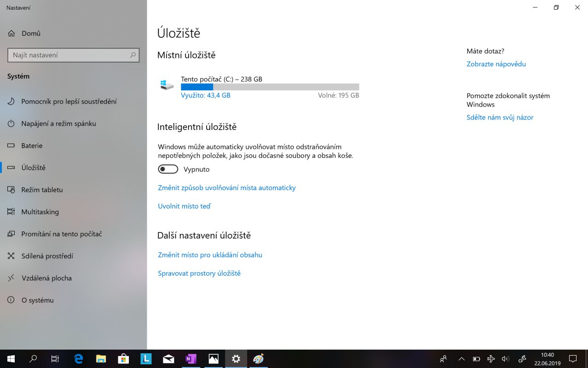Open Windows Ink Workspace tray icon
Screen dimensions: 588x368
click(522, 359)
